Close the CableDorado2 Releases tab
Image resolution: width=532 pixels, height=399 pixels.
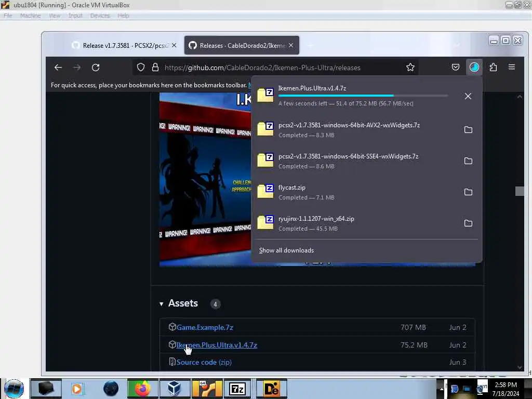point(291,45)
